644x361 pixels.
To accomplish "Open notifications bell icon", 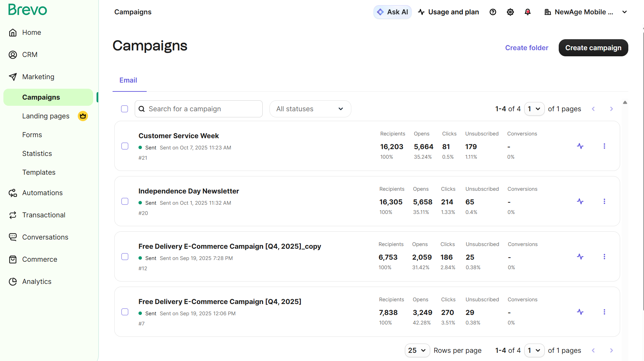I will (527, 12).
